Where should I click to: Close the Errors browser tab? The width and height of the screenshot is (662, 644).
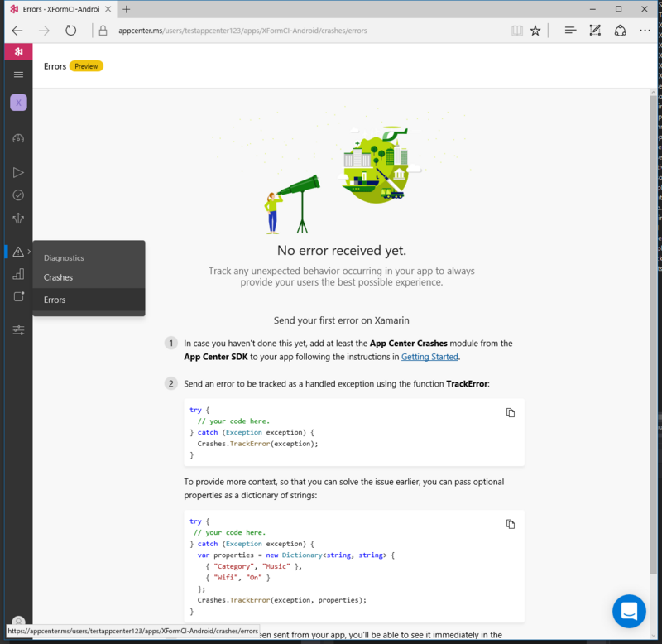(108, 9)
